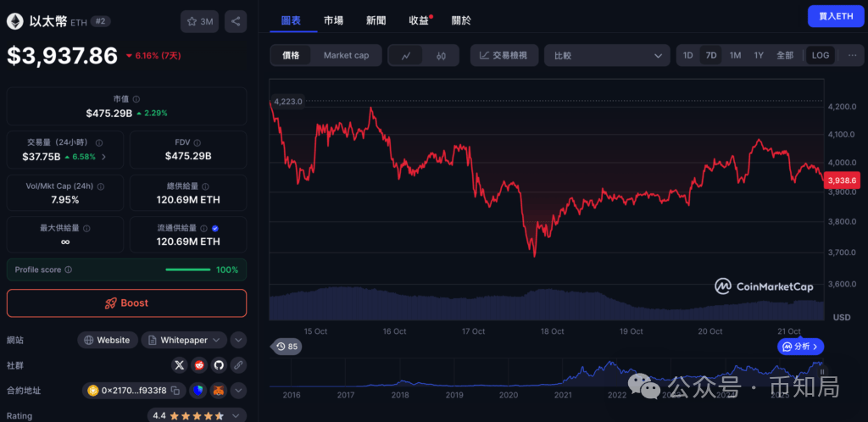
Task: Click the orange Boost button
Action: [127, 303]
